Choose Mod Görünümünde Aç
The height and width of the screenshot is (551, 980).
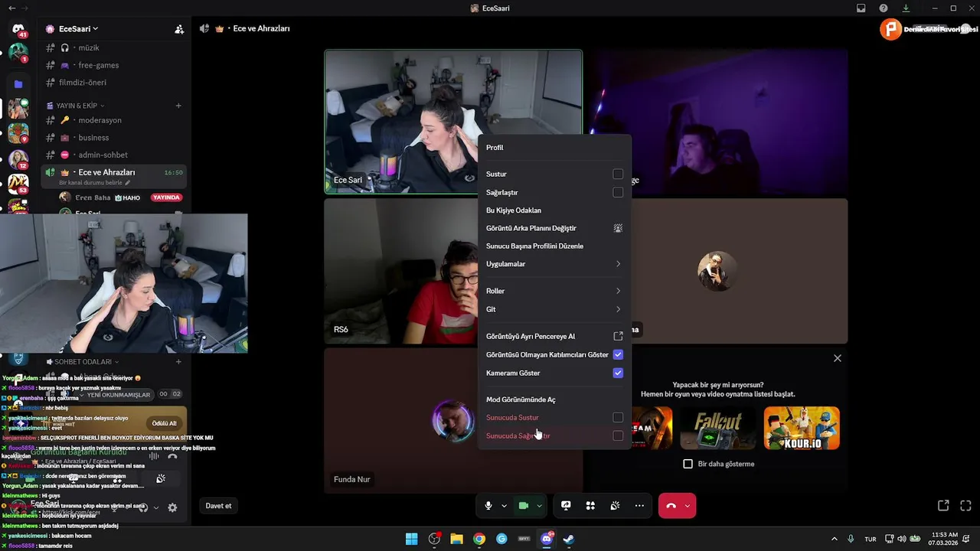(555, 399)
